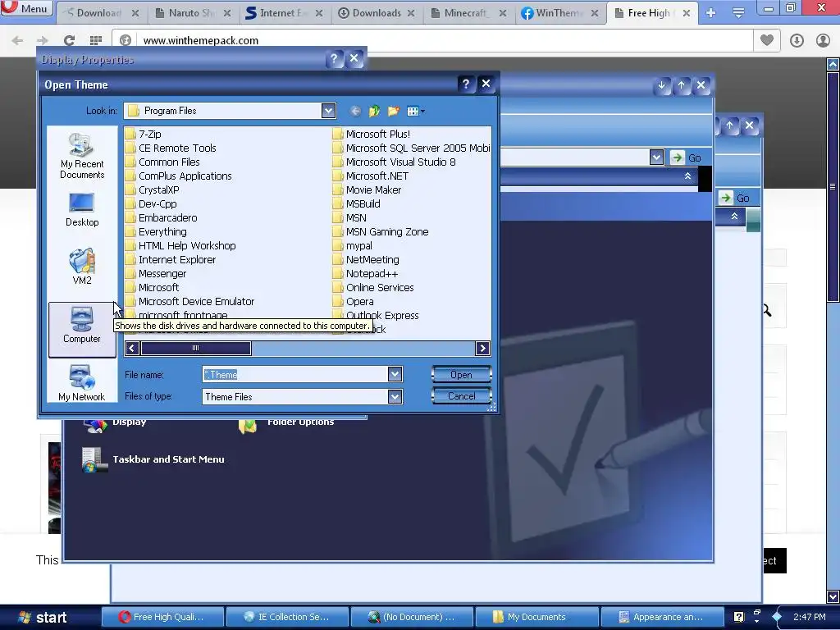Select the MSBuild folder
Screen dimensions: 840x630
(357, 203)
